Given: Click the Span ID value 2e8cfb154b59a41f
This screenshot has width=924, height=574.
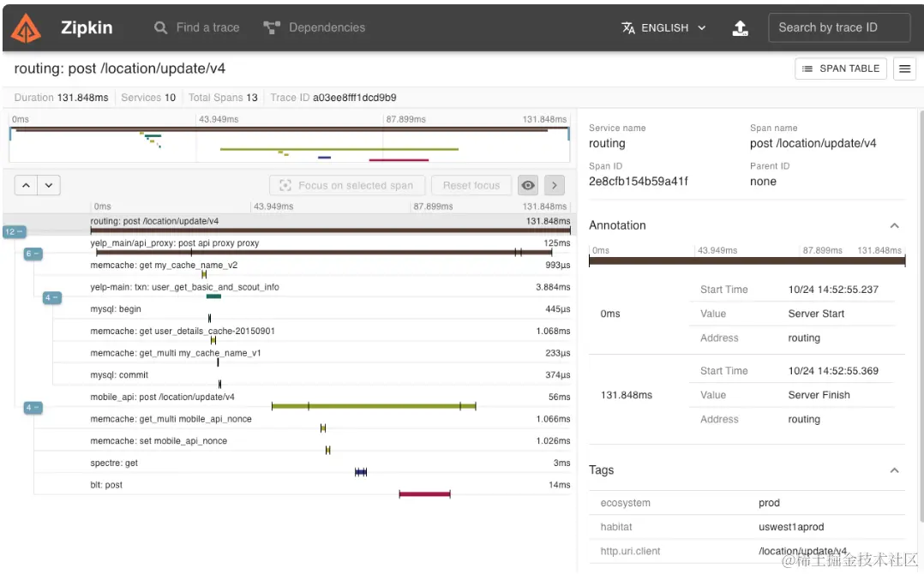Looking at the screenshot, I should point(639,182).
